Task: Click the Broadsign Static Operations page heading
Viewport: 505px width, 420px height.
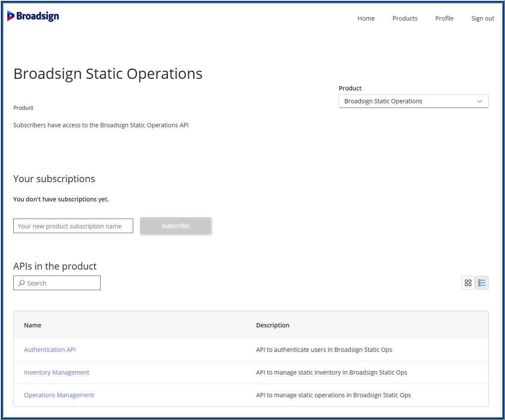Action: coord(108,74)
